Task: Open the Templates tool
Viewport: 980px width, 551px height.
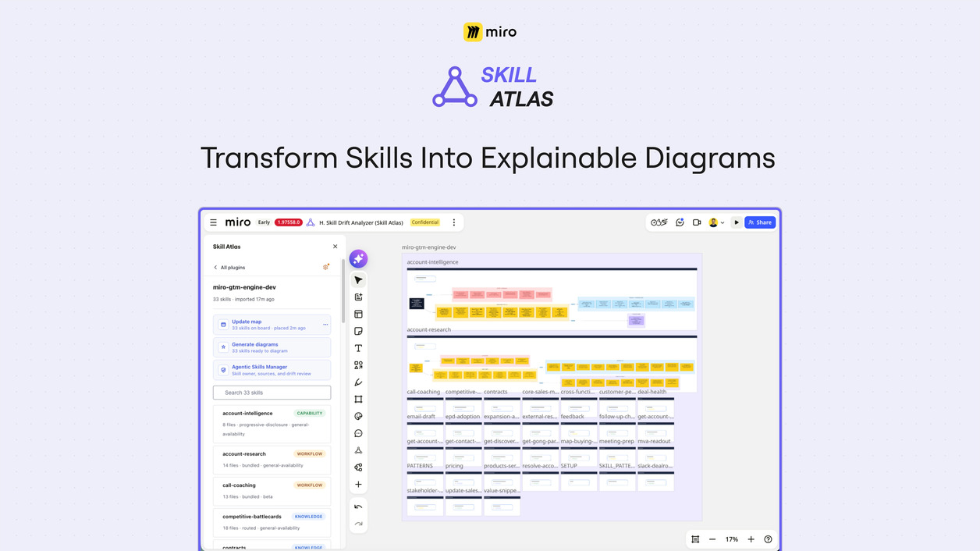Action: click(x=358, y=315)
